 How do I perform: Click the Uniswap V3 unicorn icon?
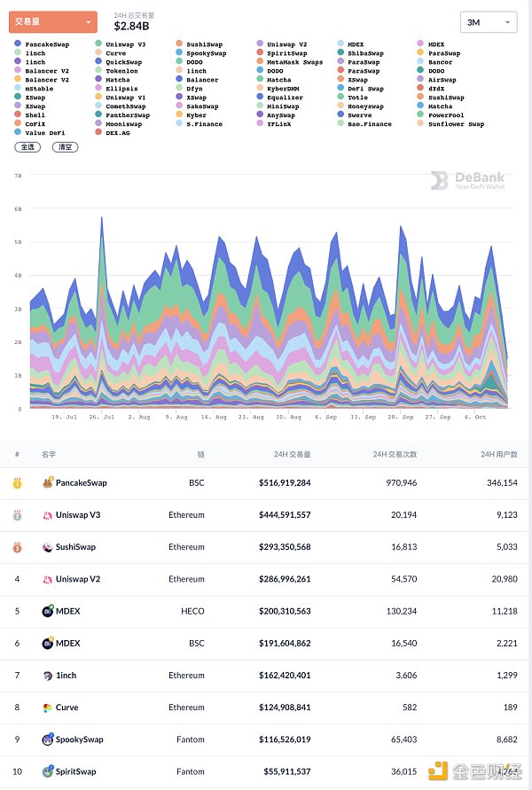click(x=48, y=515)
